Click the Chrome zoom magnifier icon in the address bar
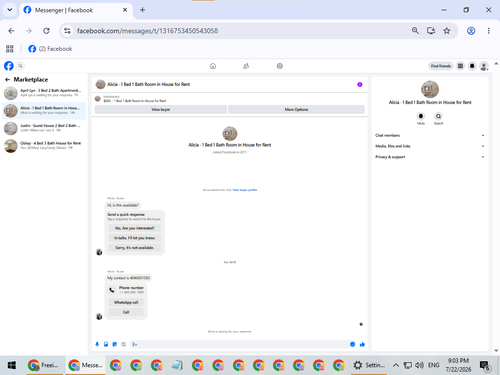 tap(415, 31)
